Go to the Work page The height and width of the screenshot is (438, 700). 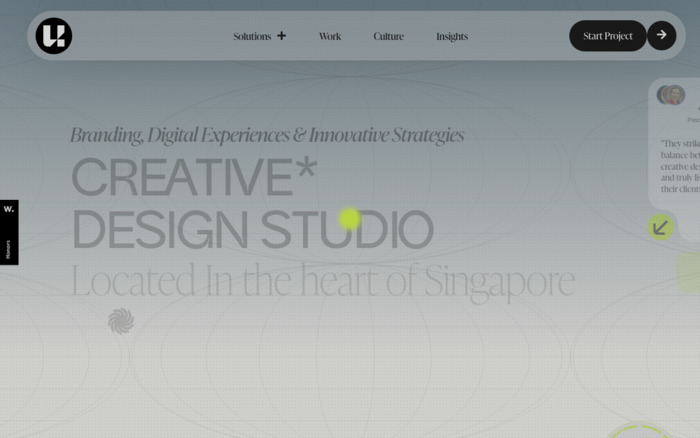click(x=330, y=36)
